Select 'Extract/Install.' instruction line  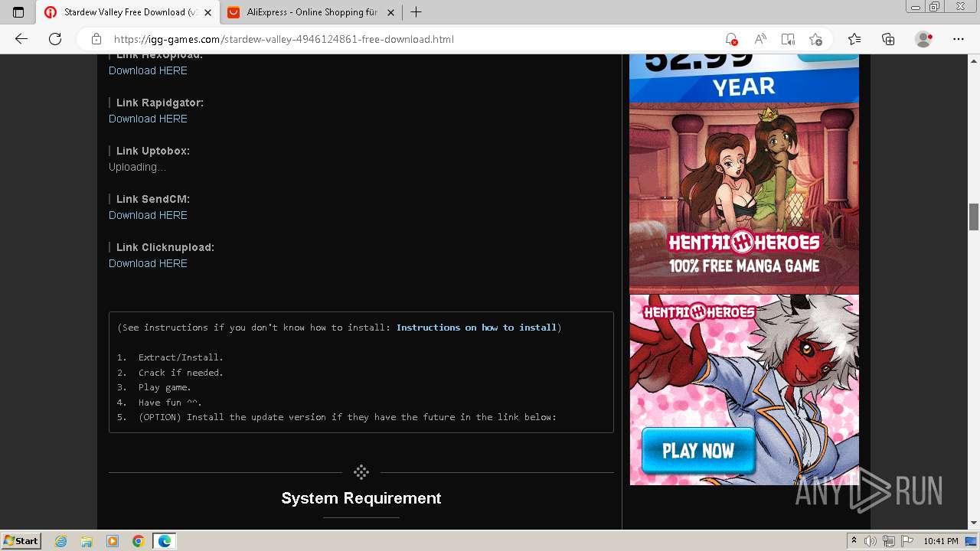click(x=181, y=357)
